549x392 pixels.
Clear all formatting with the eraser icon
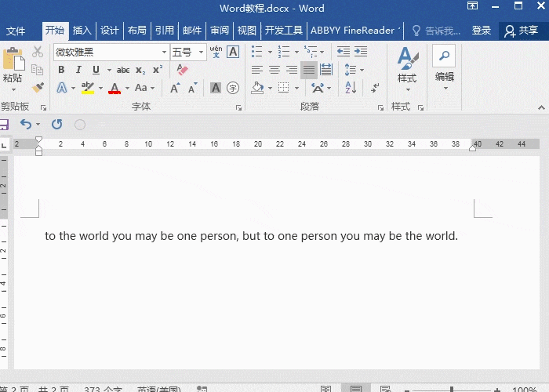click(183, 70)
